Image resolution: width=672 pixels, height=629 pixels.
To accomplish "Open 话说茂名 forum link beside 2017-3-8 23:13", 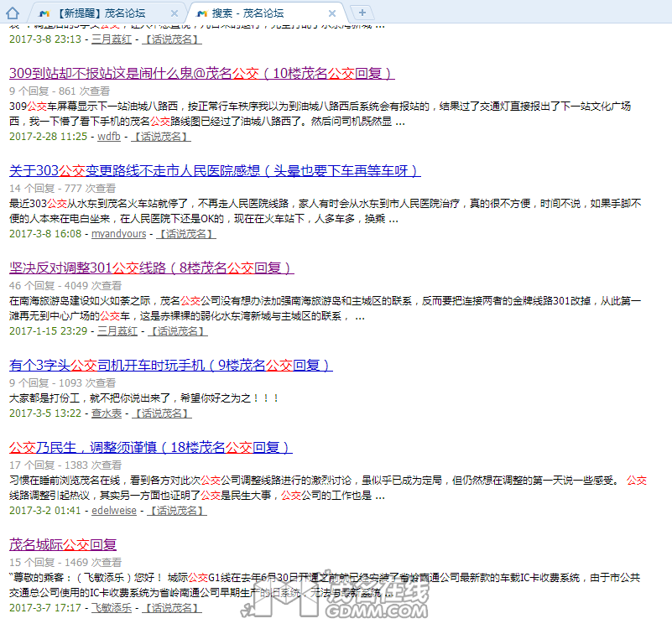I will point(171,39).
